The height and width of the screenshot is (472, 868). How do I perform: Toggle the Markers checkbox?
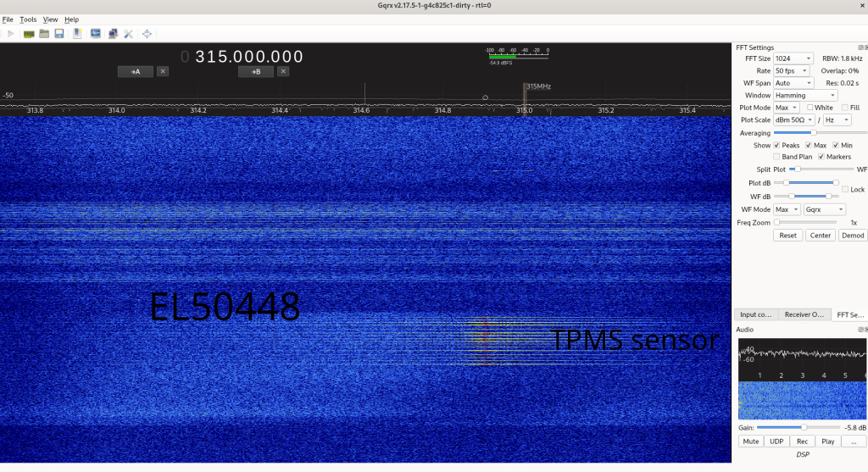(x=821, y=157)
